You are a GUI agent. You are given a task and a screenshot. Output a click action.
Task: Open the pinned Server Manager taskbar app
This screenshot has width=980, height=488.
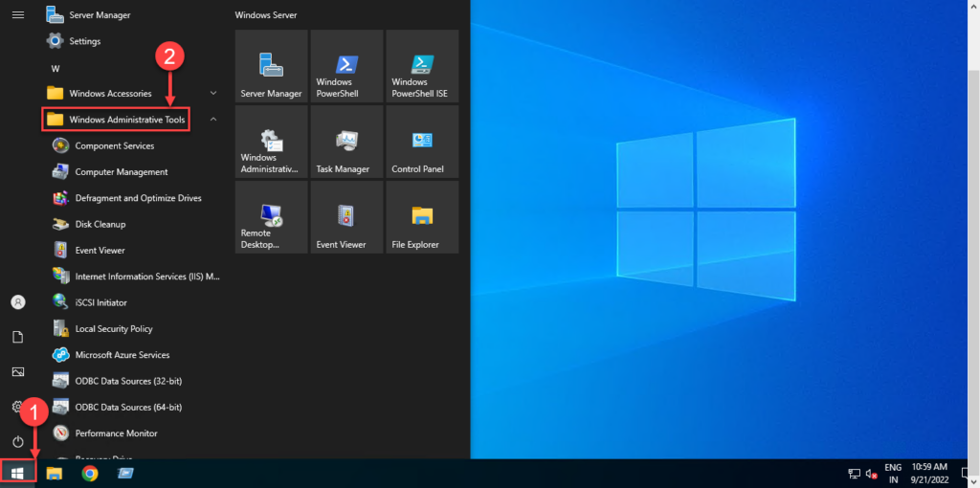[x=125, y=474]
